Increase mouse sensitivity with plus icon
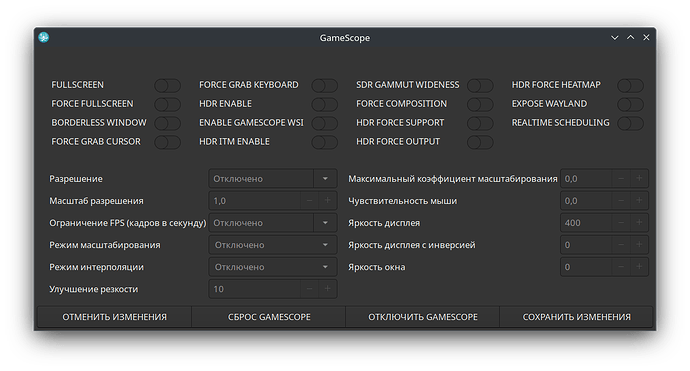The height and width of the screenshot is (371, 690). coord(639,201)
